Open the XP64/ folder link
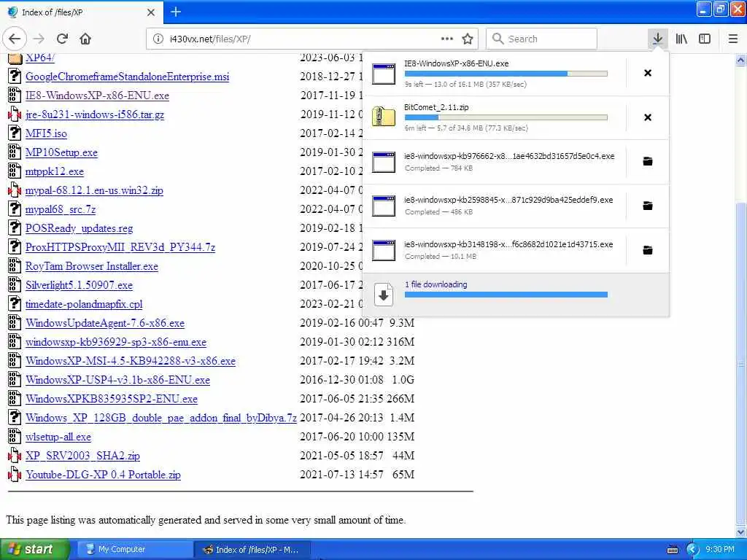Image resolution: width=747 pixels, height=560 pixels. tap(40, 58)
